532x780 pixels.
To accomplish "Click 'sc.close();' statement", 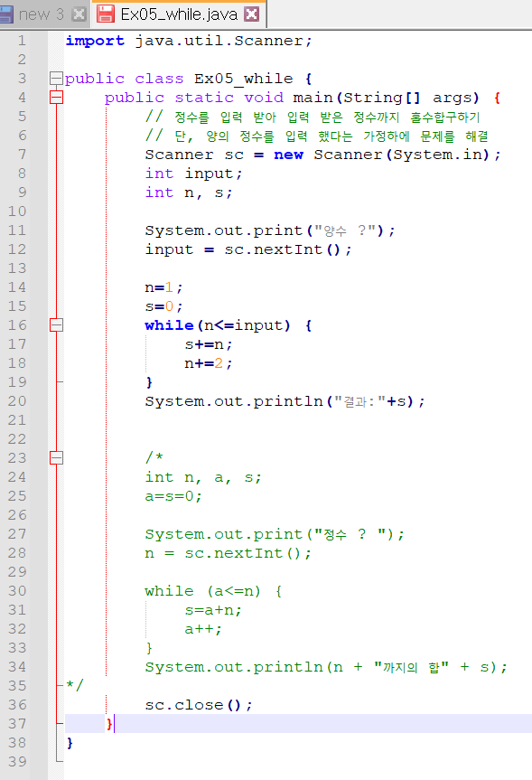I will click(199, 705).
